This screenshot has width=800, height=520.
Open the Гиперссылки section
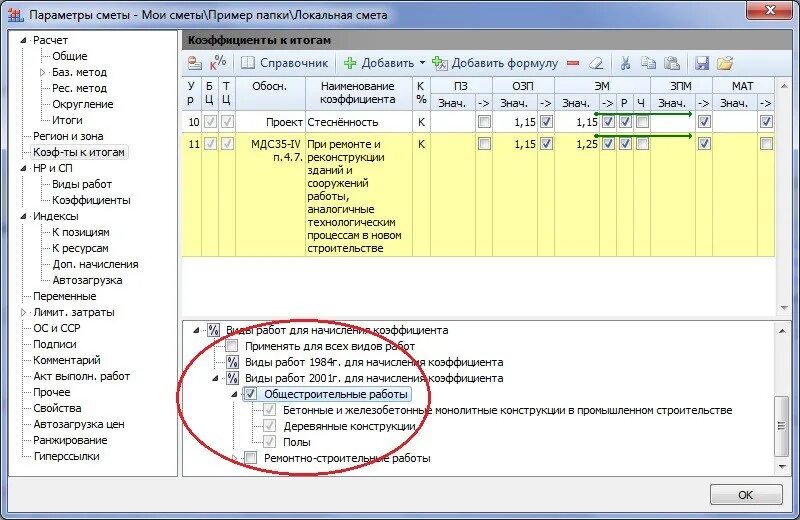coord(66,456)
